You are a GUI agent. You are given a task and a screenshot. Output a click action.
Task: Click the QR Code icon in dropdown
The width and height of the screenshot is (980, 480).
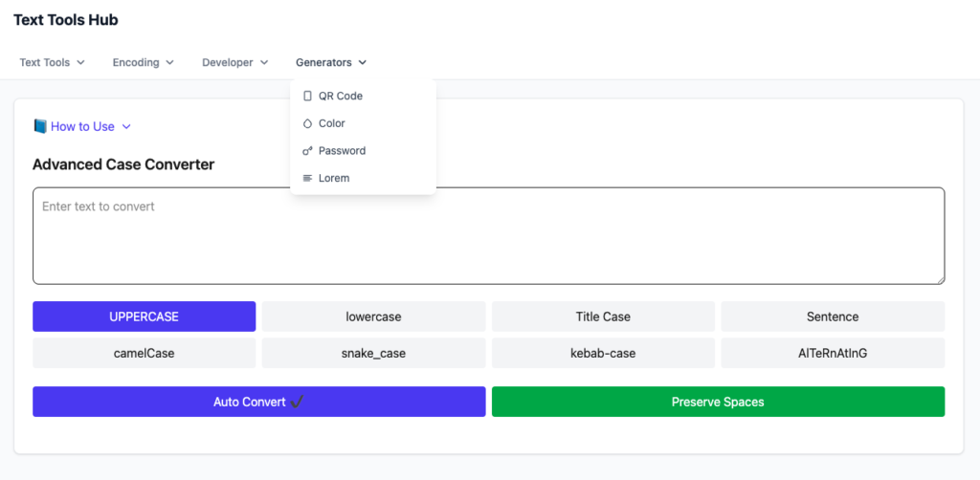(x=307, y=97)
